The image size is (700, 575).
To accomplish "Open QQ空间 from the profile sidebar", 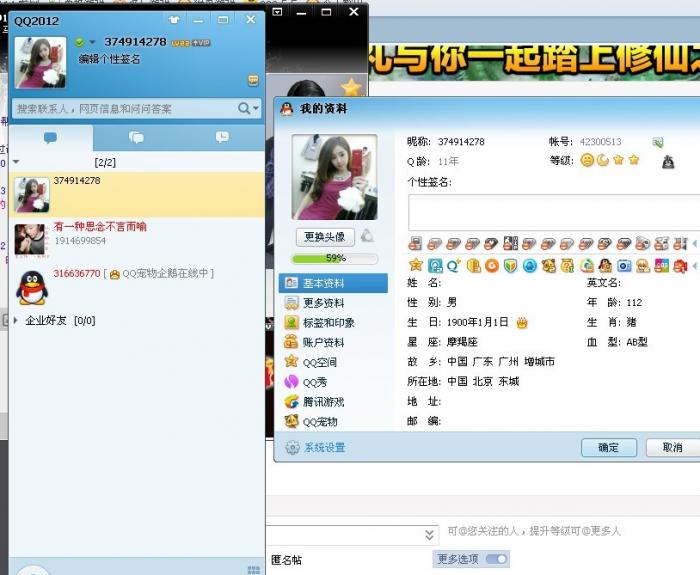I will pyautogui.click(x=333, y=362).
